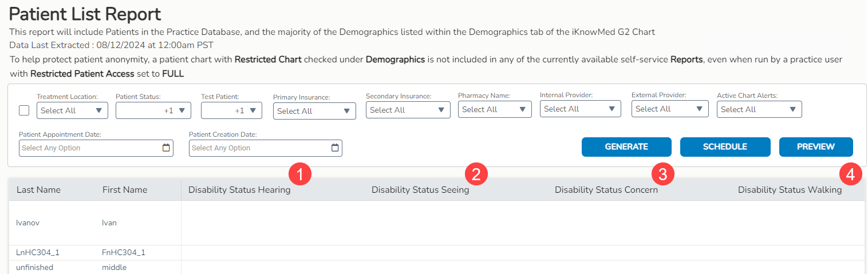Open the Patient Status dropdown

153,110
